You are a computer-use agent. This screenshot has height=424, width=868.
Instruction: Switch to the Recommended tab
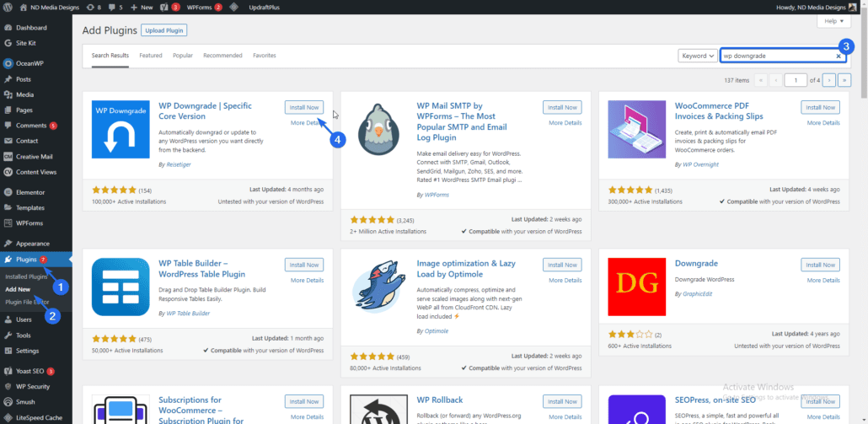pyautogui.click(x=222, y=56)
